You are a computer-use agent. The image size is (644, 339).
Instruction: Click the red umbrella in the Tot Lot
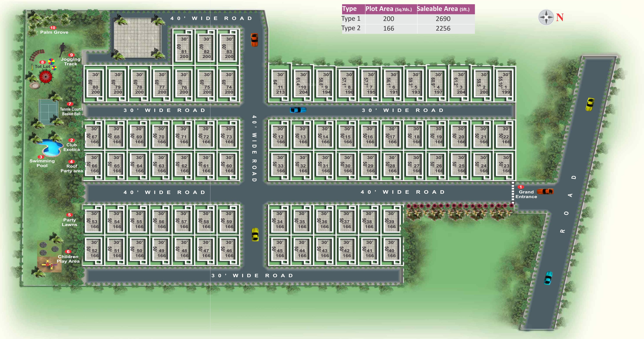[x=46, y=77]
